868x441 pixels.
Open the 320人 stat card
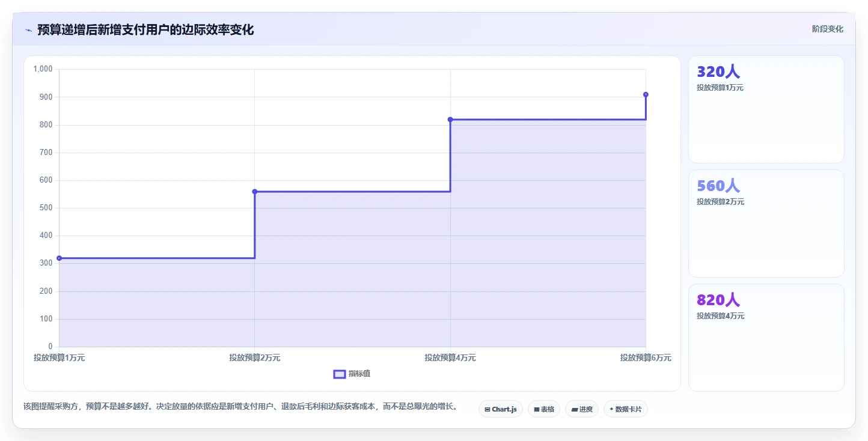click(x=766, y=109)
